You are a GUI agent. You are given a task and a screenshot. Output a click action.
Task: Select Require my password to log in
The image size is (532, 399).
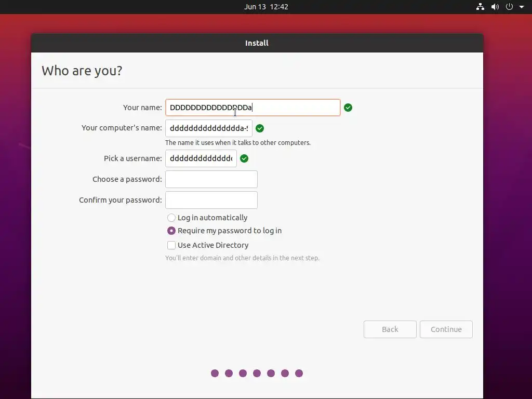coord(224,231)
